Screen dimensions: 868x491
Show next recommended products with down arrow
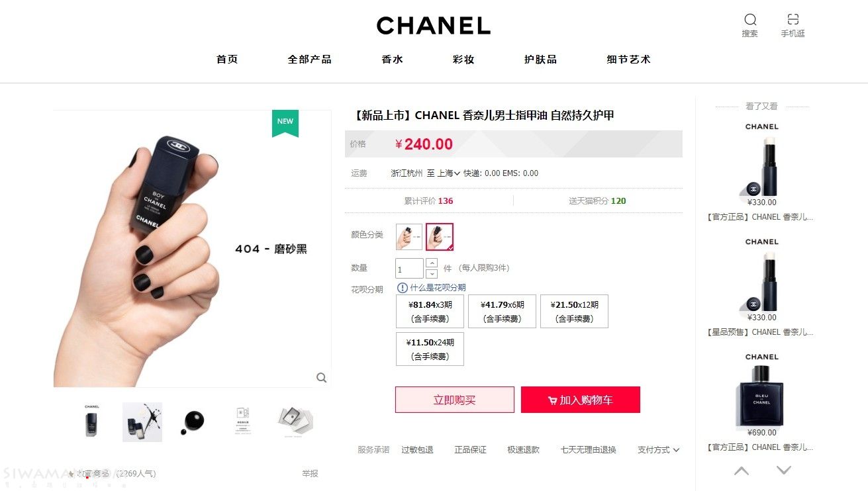(x=784, y=470)
